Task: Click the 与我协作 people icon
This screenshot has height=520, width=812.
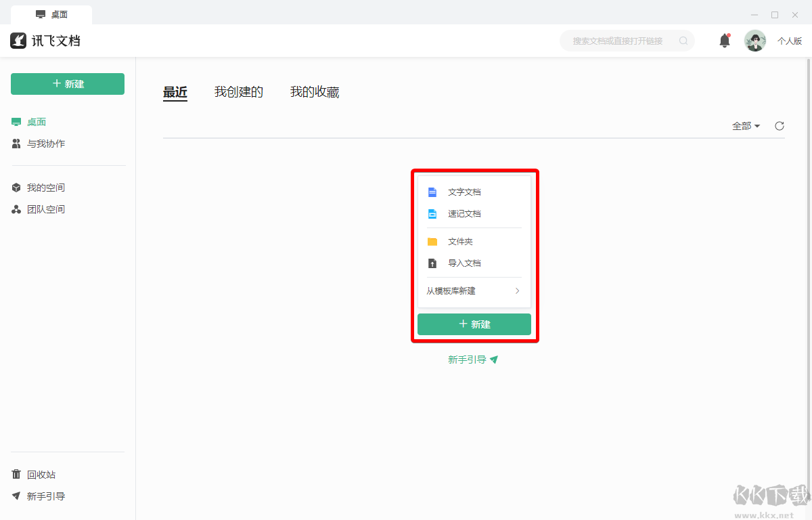Action: click(x=16, y=144)
